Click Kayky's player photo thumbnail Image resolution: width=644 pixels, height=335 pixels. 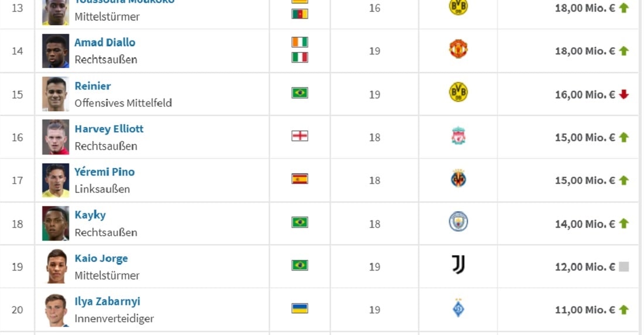[x=56, y=223]
